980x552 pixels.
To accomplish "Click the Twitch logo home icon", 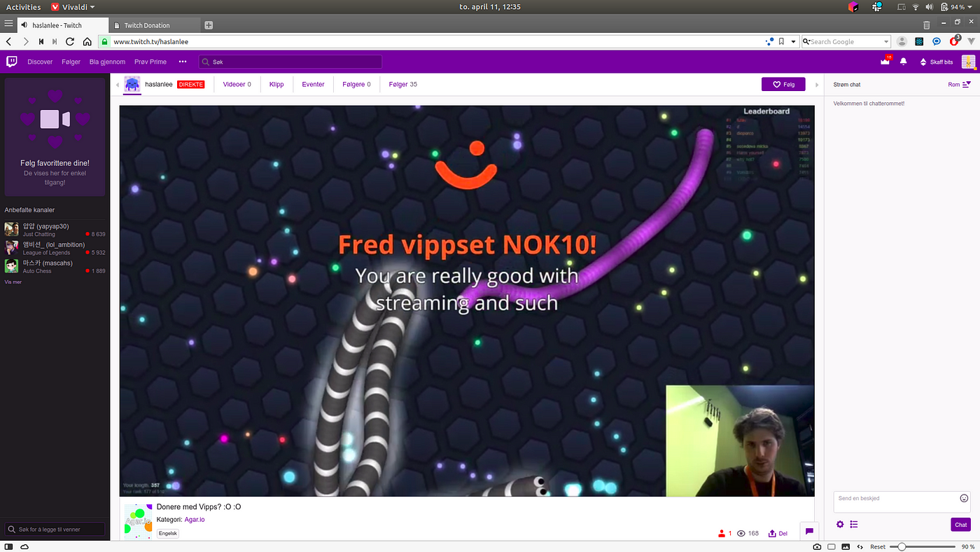I will (12, 62).
